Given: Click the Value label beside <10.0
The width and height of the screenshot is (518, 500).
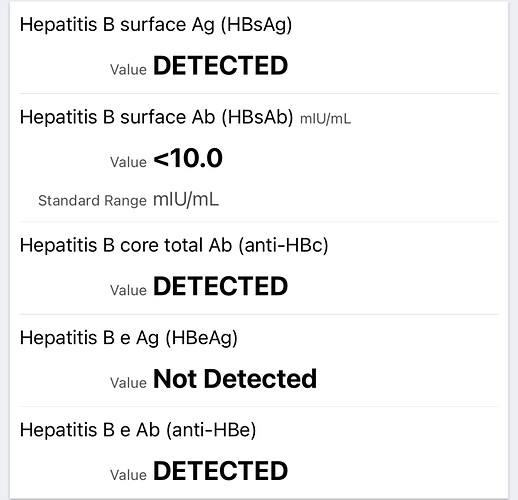Looking at the screenshot, I should 128,162.
